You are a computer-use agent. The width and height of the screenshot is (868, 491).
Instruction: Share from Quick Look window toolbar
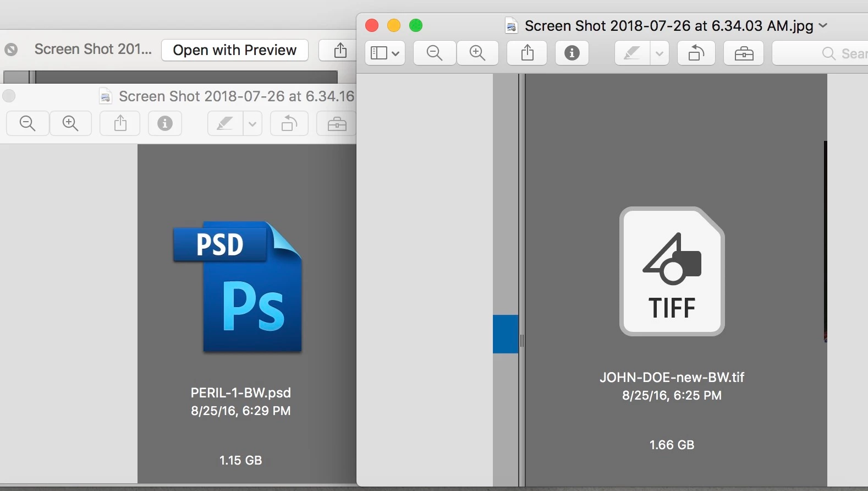340,50
